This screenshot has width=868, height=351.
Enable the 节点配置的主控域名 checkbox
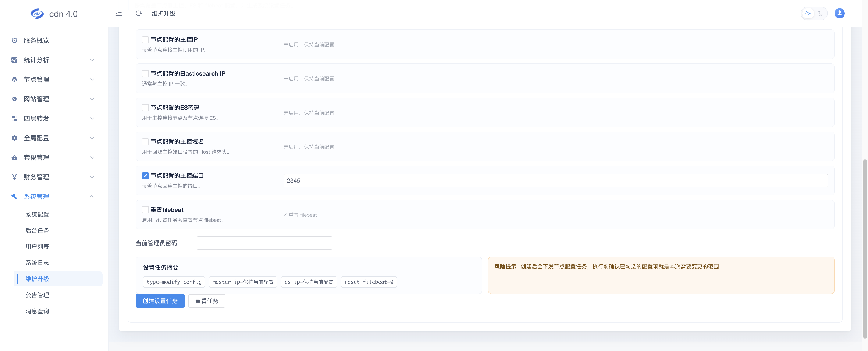(145, 142)
